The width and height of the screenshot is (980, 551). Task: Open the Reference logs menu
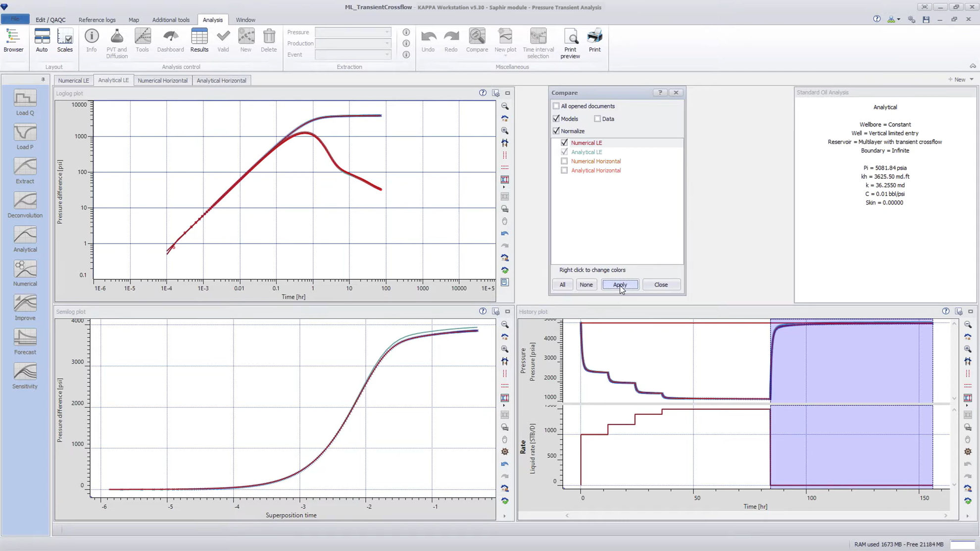click(97, 19)
